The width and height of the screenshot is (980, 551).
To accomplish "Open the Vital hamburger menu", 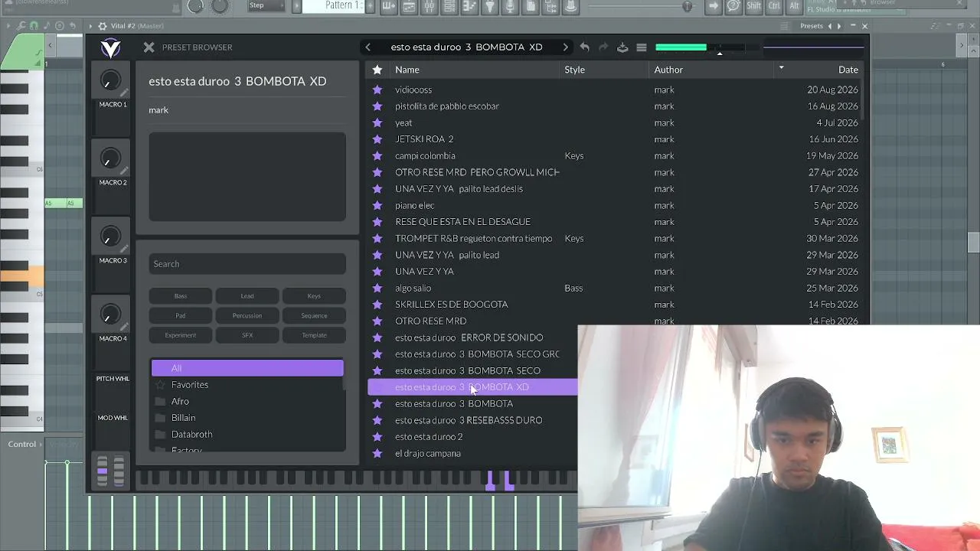I will click(642, 47).
